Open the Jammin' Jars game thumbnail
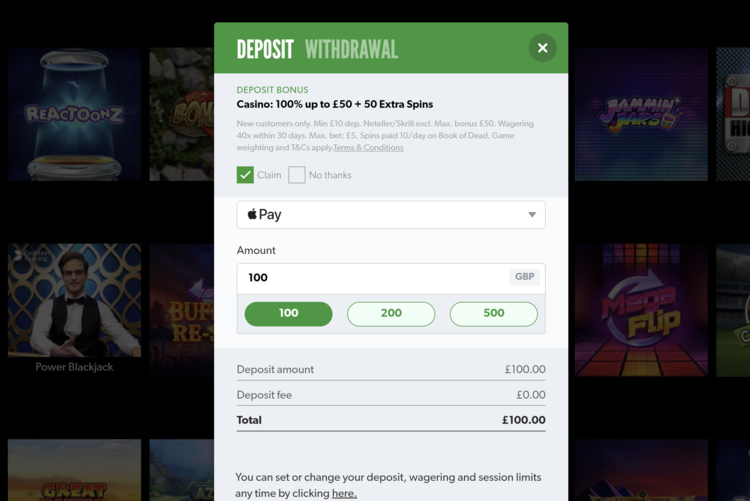 coord(641,114)
